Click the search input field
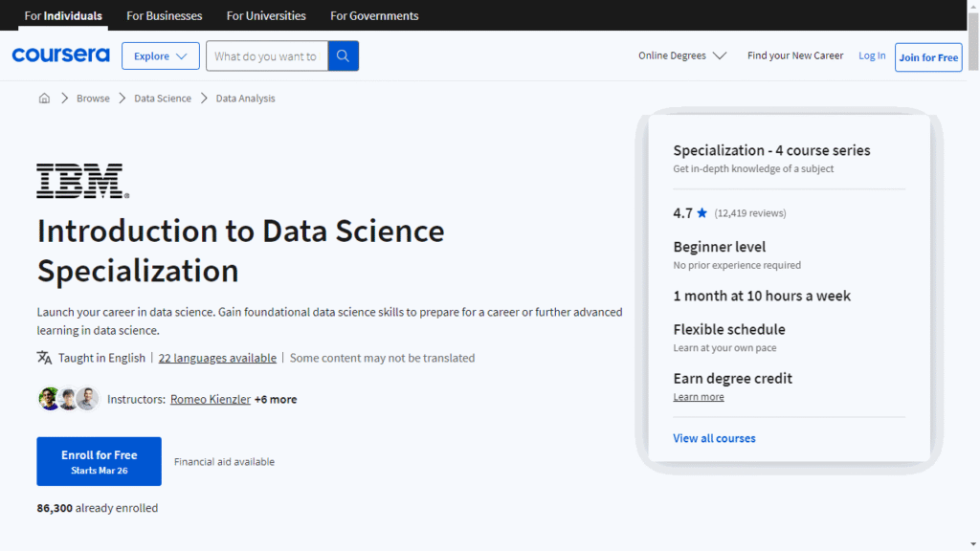Image resolution: width=980 pixels, height=551 pixels. tap(267, 55)
